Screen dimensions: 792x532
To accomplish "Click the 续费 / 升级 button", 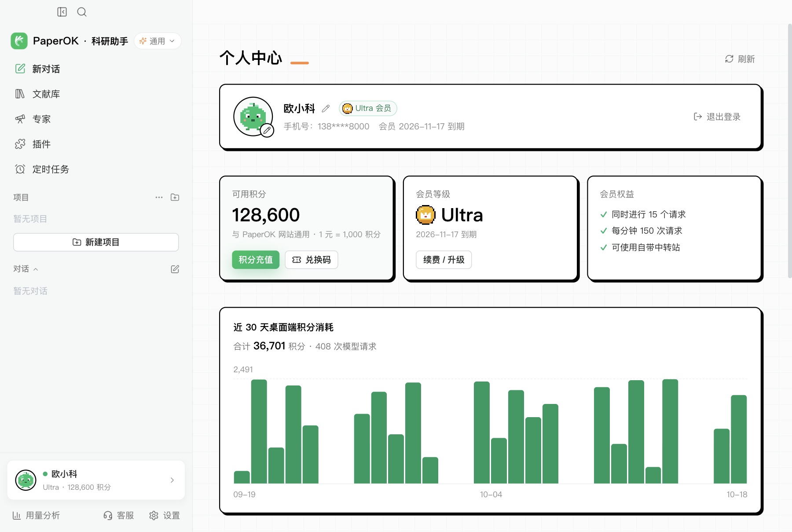I will [444, 260].
